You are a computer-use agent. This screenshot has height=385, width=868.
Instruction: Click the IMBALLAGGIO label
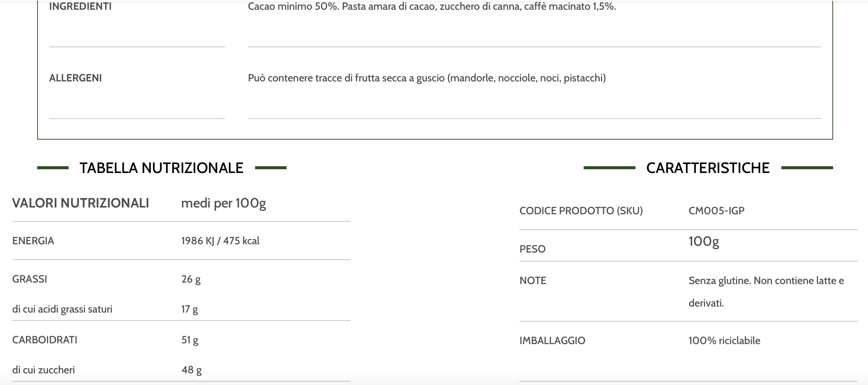(x=552, y=341)
